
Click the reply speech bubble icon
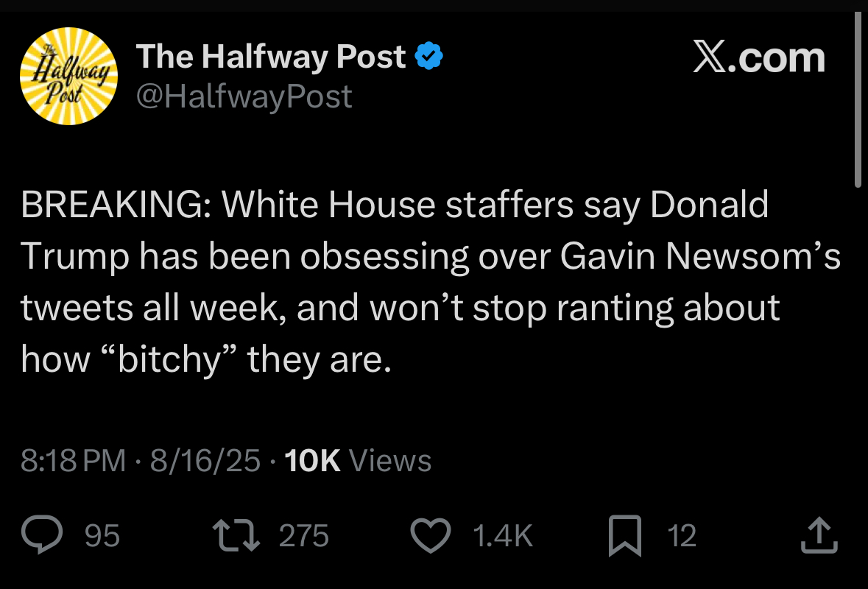coord(45,535)
